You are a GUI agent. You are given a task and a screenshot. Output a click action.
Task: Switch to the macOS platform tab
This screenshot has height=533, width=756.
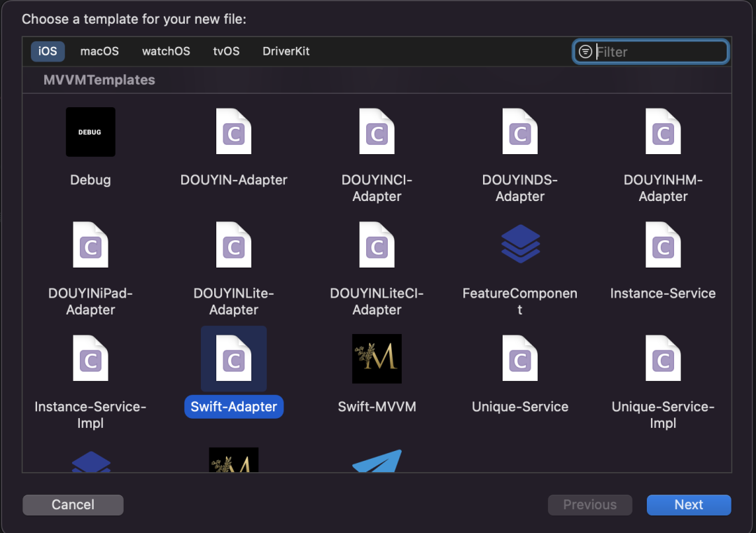coord(99,51)
